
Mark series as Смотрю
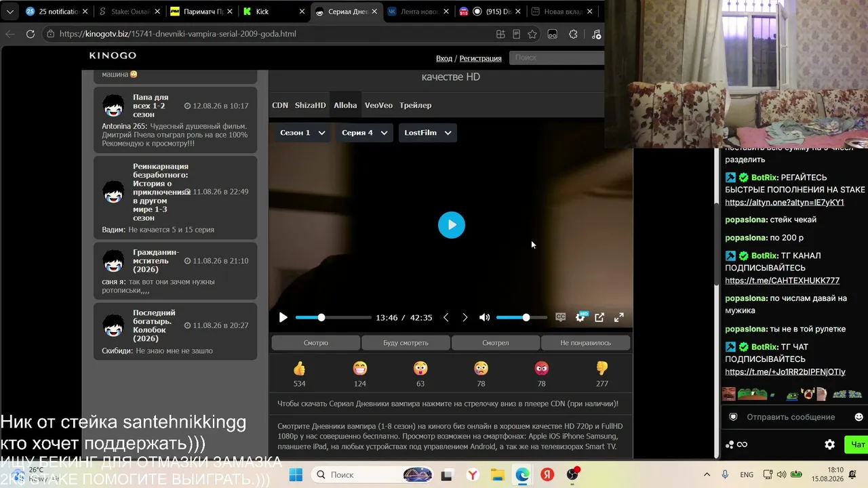[x=316, y=343]
